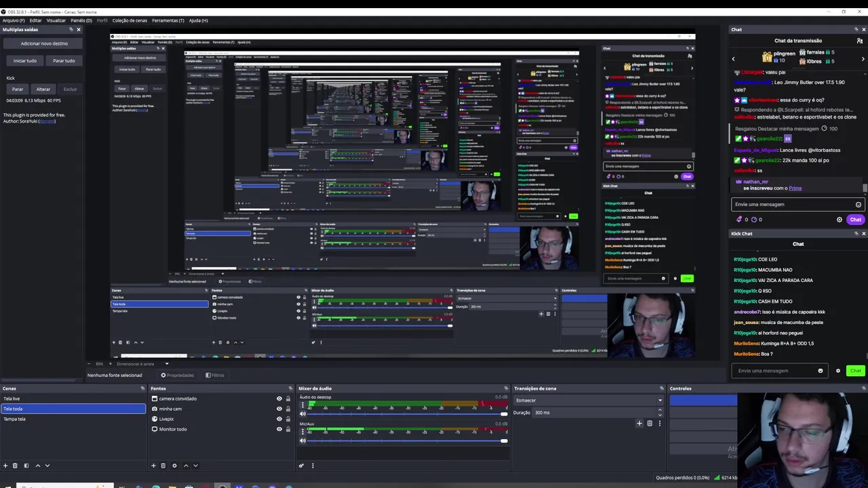868x488 pixels.
Task: Open the Esmaecer transition dropdown
Action: coord(589,400)
